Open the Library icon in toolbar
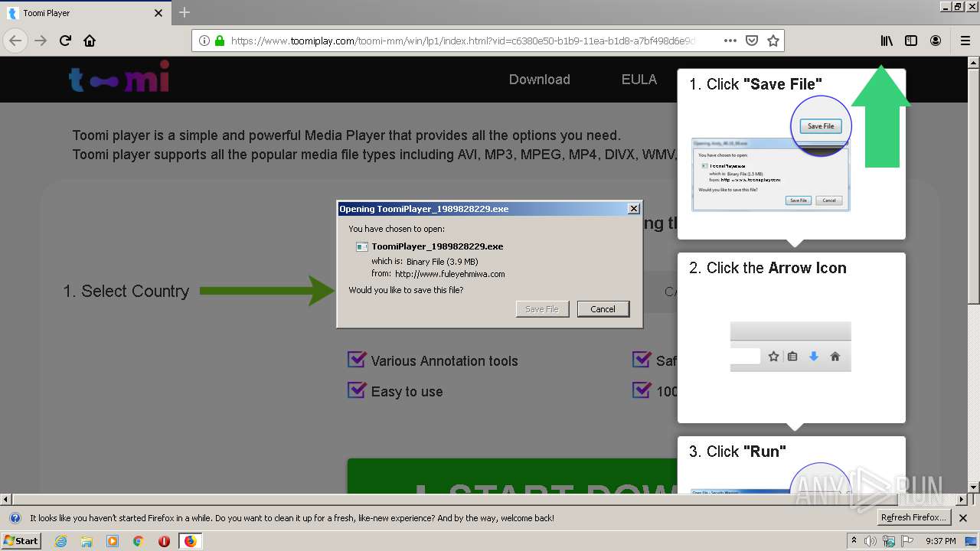The width and height of the screenshot is (980, 551). click(887, 41)
